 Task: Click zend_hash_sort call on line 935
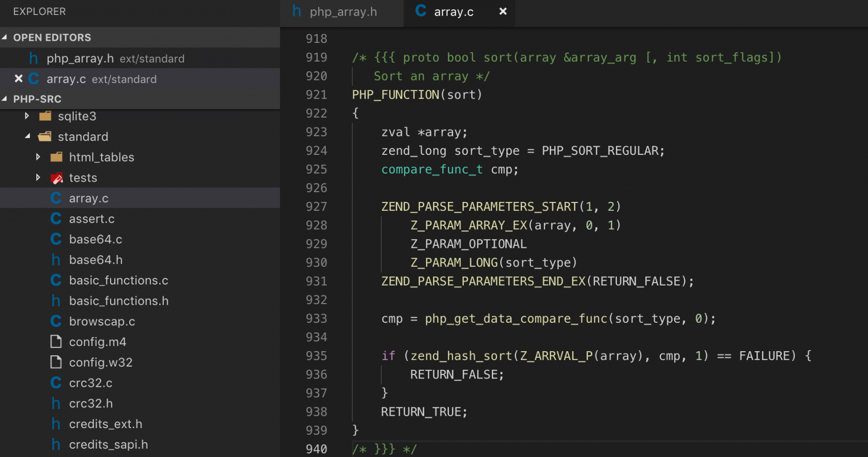(x=461, y=356)
